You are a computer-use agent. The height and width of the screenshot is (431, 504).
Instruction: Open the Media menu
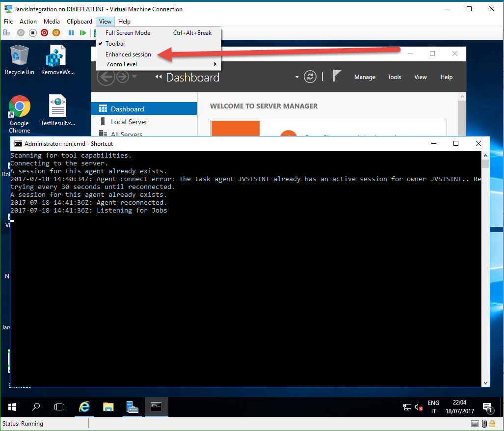(x=52, y=22)
